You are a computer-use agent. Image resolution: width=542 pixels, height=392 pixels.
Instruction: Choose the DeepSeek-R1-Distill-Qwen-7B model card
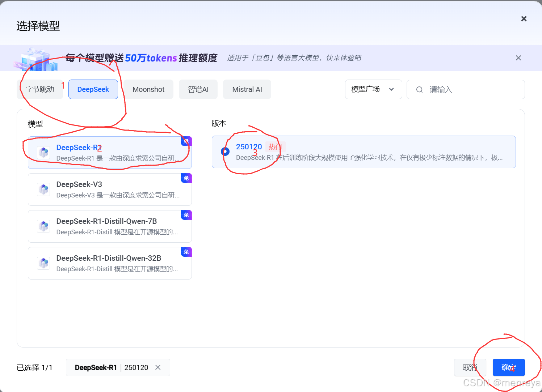pos(110,226)
